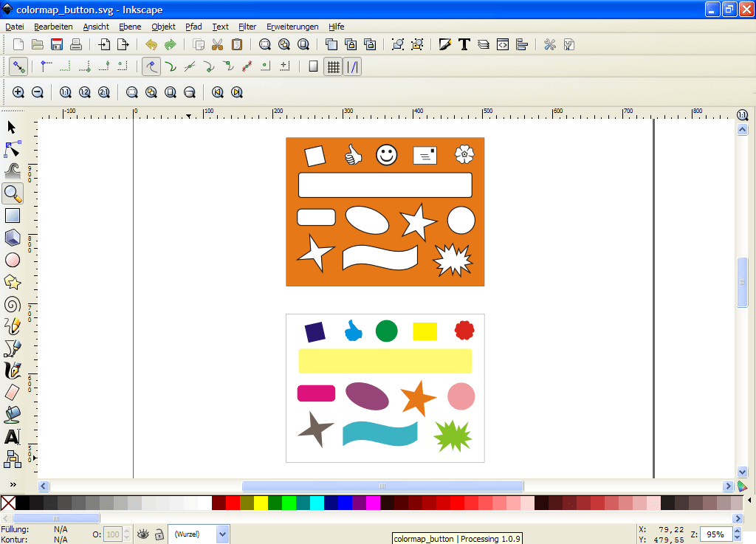
Task: Click the vertical scrollbar down arrow
Action: click(743, 472)
